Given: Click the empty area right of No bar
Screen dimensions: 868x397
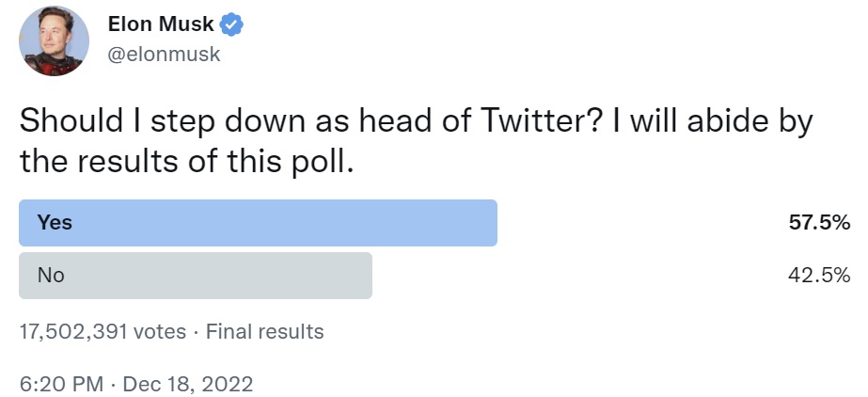Looking at the screenshot, I should click(x=574, y=276).
